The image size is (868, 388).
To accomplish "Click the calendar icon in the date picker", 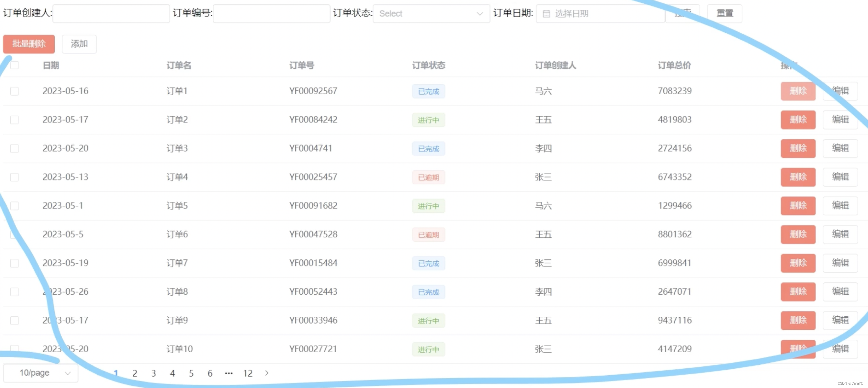I will (546, 14).
